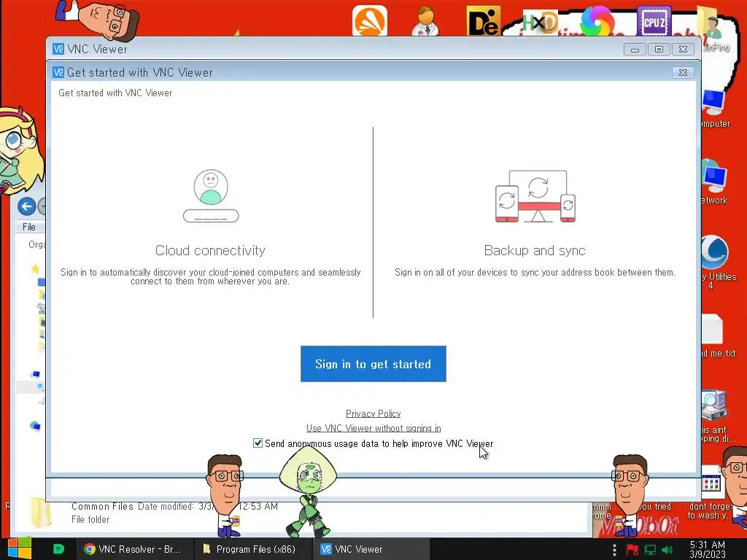Click the Cloud connectivity user icon

pyautogui.click(x=211, y=195)
